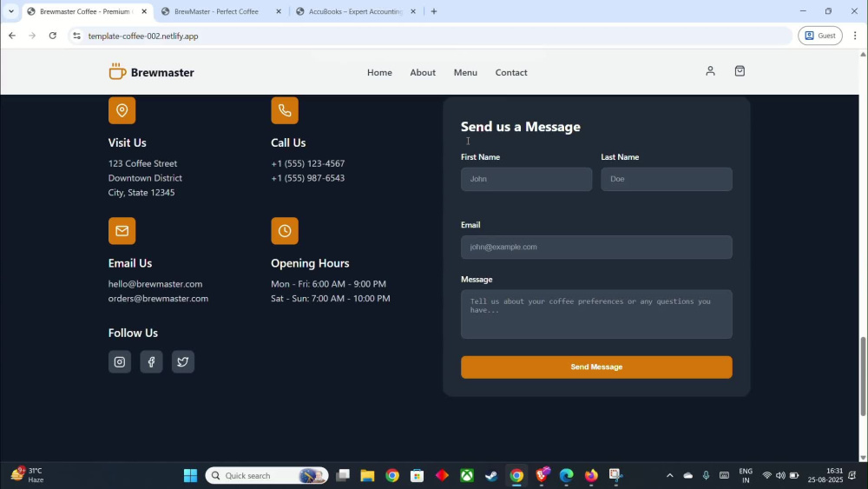Click the Send us a Message heading
The image size is (868, 489).
[520, 127]
